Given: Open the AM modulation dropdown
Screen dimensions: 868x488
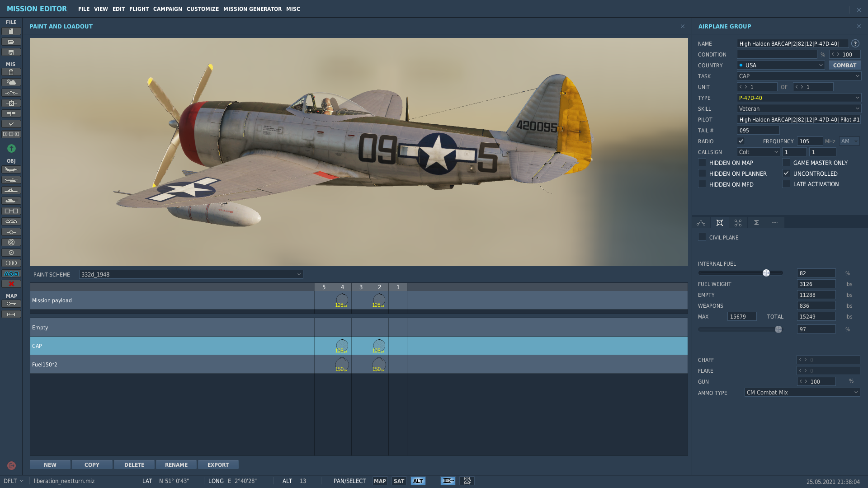Looking at the screenshot, I should 849,141.
